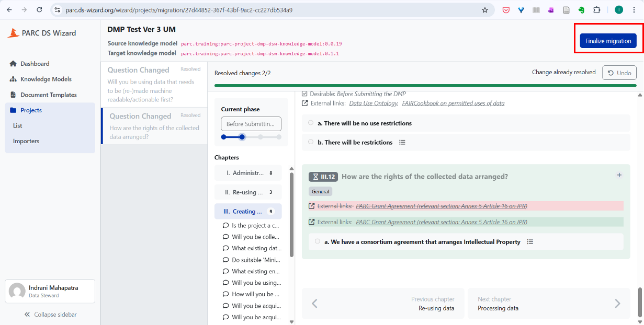Open Dashboard from the sidebar

coord(35,64)
